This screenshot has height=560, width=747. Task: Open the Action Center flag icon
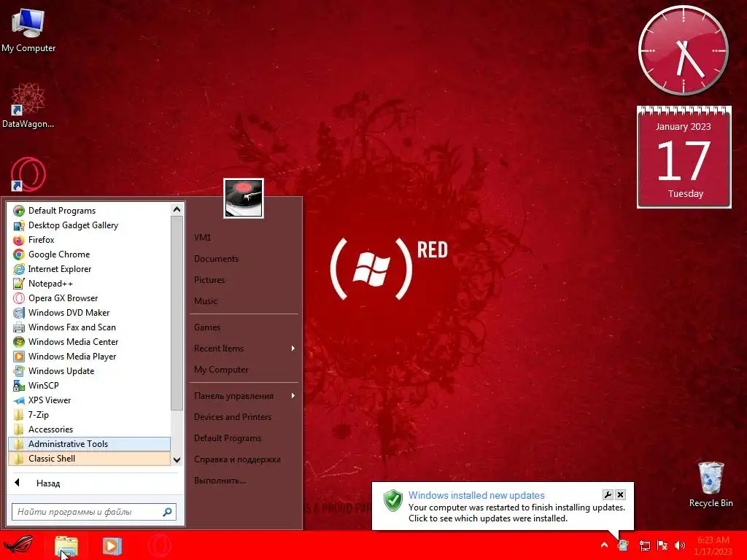pos(662,545)
